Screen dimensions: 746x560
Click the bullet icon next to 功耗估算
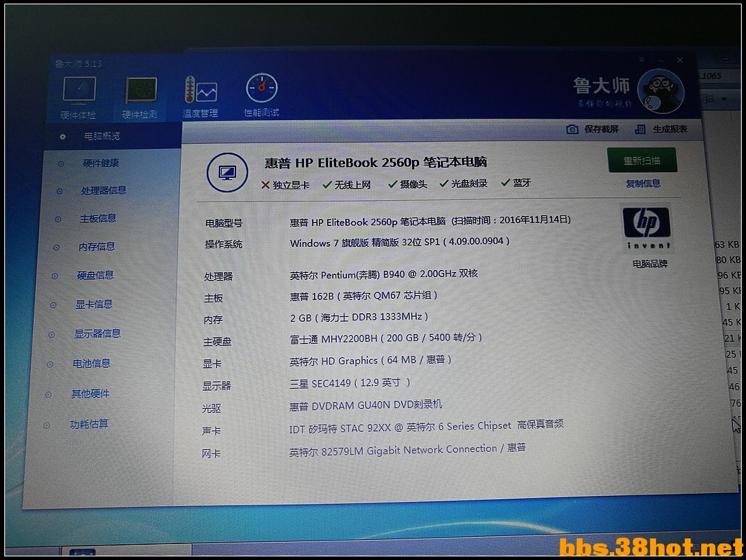point(46,425)
